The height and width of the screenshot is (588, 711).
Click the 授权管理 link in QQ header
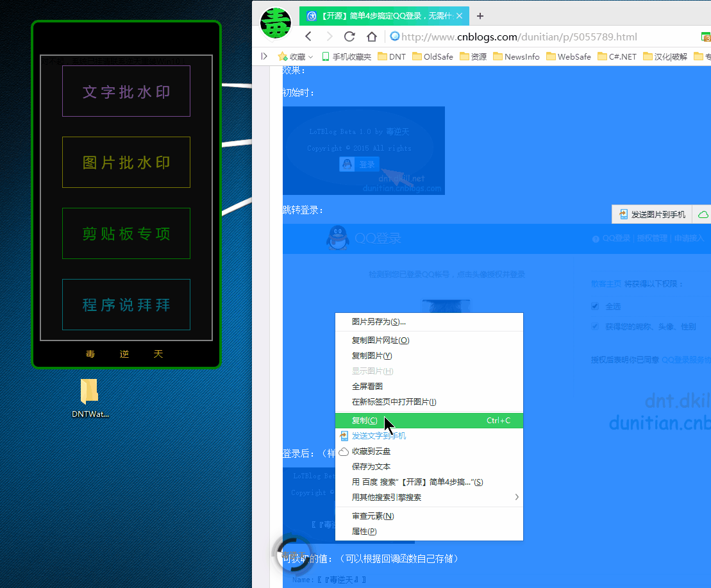pos(652,238)
